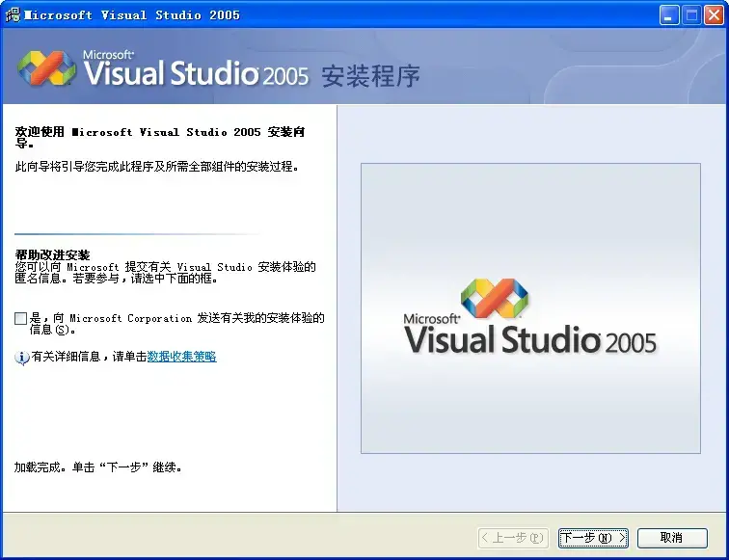Click the 取消 cancel button

point(672,538)
